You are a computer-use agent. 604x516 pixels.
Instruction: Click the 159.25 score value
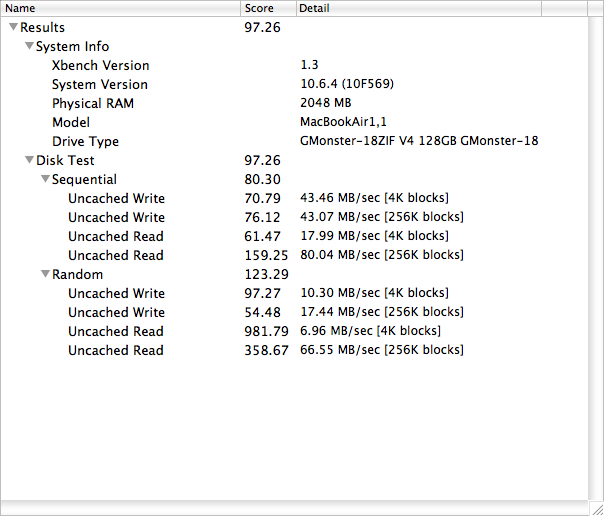(266, 255)
